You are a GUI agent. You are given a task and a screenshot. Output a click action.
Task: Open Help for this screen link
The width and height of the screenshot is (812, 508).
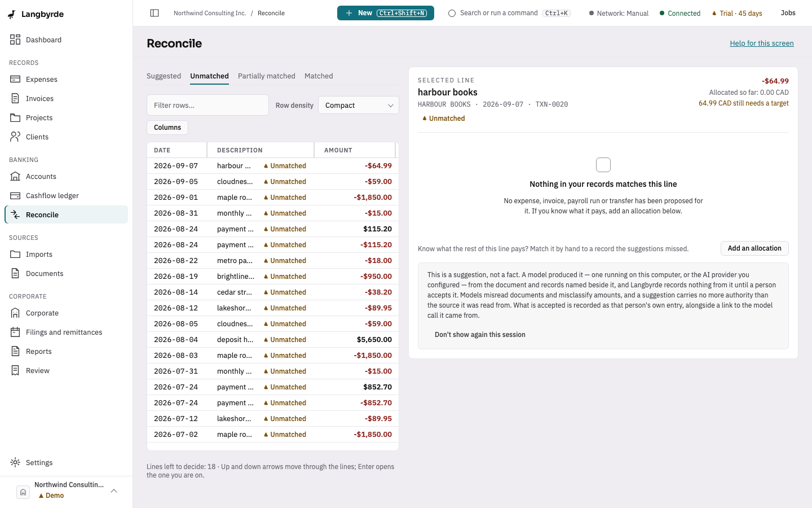click(762, 43)
